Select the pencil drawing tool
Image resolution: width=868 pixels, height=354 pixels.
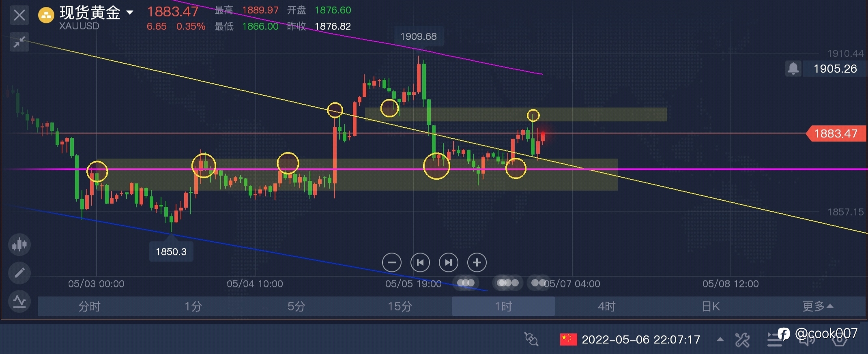(19, 272)
